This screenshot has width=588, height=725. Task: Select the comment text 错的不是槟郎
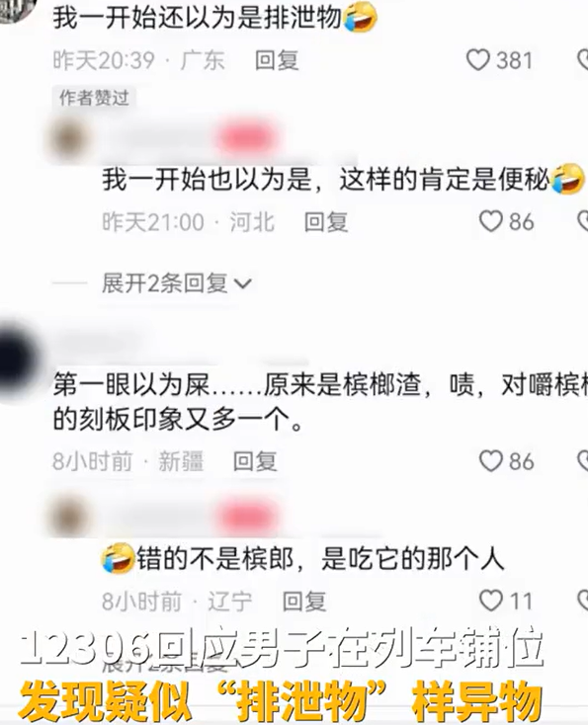tap(214, 558)
